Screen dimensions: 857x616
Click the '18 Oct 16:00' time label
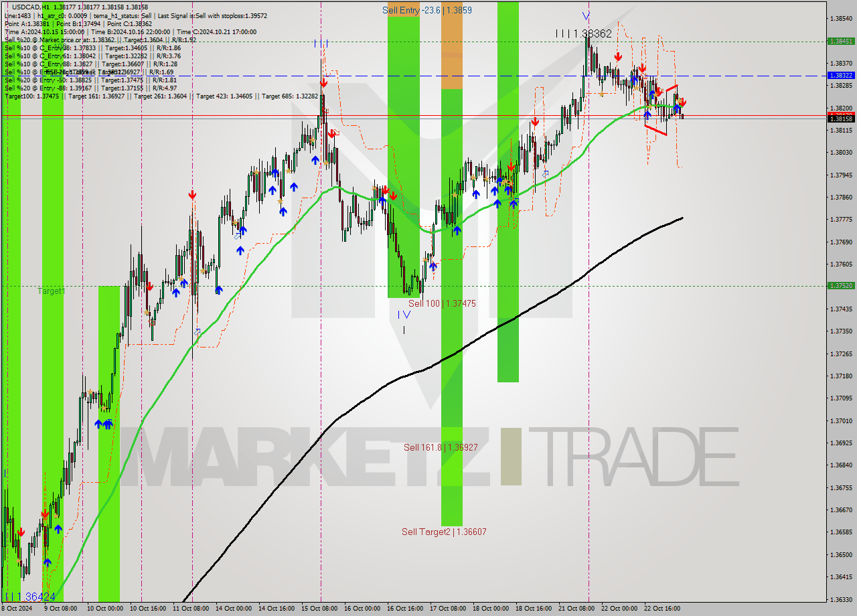pos(534,609)
